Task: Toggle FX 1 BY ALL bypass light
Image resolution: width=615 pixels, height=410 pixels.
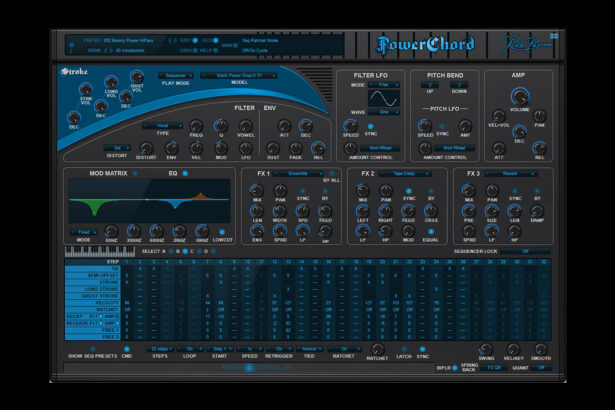Action: (331, 173)
